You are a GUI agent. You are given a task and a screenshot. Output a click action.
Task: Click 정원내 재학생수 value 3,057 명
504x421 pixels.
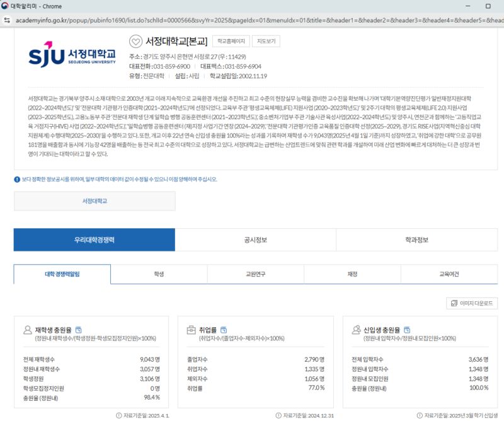click(150, 369)
